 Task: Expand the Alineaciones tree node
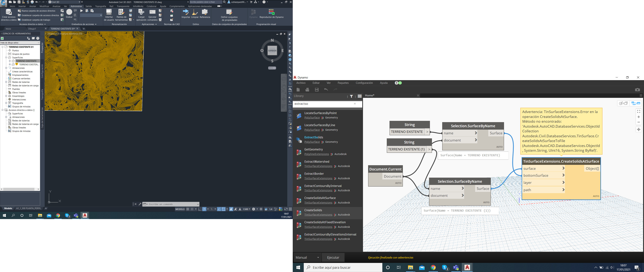(6, 68)
